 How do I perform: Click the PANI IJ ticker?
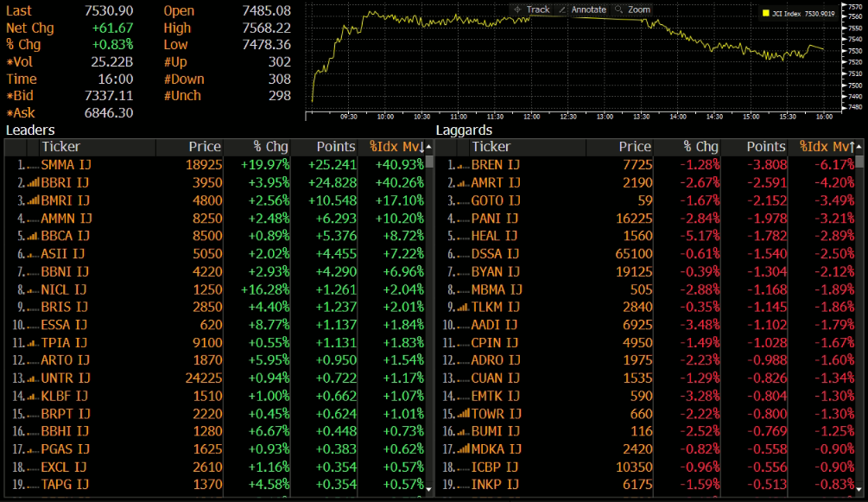click(494, 219)
